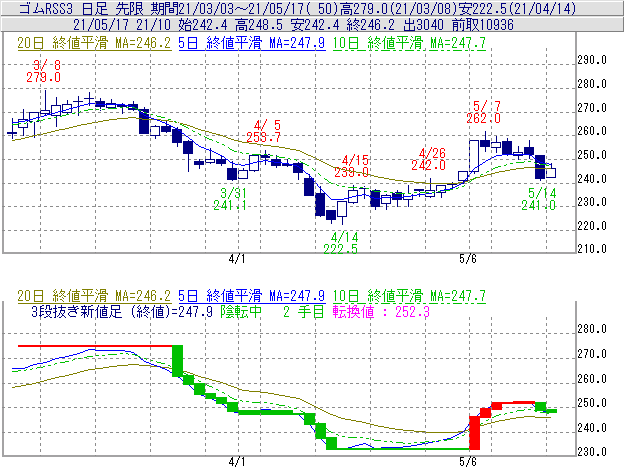This screenshot has height=473, width=624.
Task: Click the tall green block starting the downtrend
Action: 177,360
